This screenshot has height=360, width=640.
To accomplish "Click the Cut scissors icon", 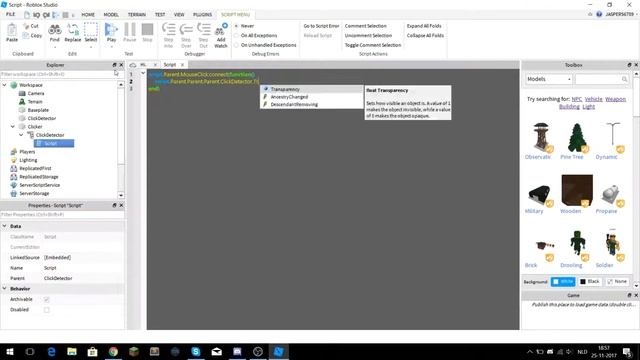I will (26, 26).
